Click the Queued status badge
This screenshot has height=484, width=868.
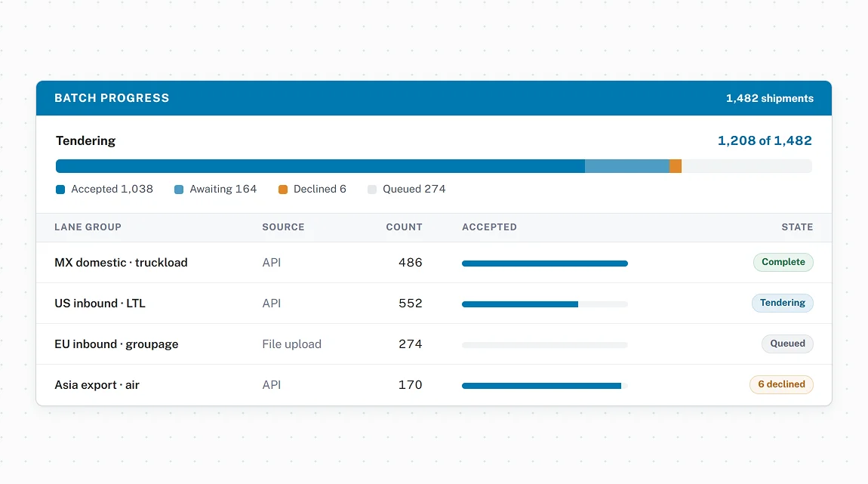787,344
